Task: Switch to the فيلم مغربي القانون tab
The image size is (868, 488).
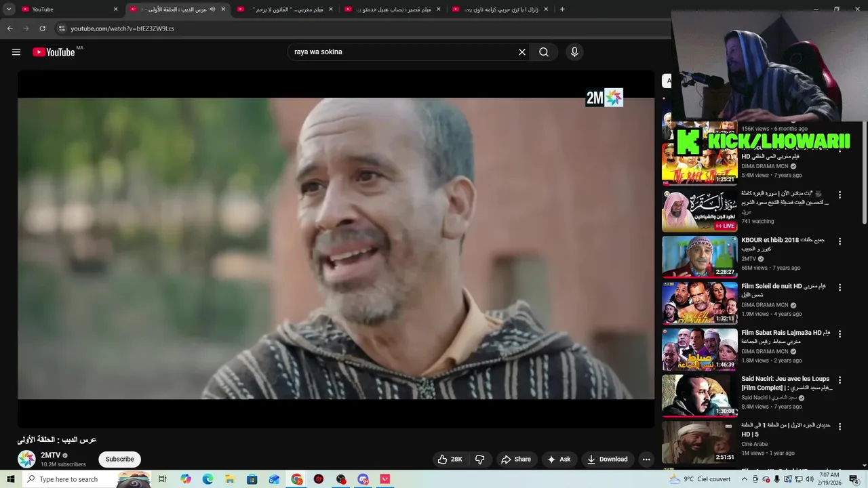Action: (x=285, y=9)
